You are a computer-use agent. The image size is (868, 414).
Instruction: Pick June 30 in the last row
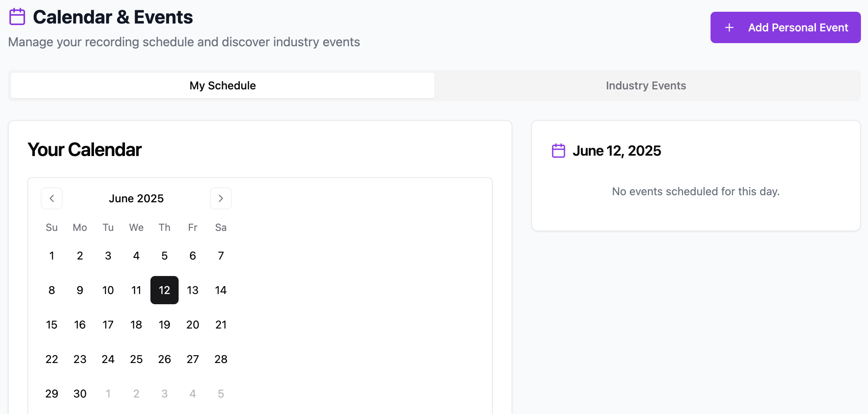80,394
